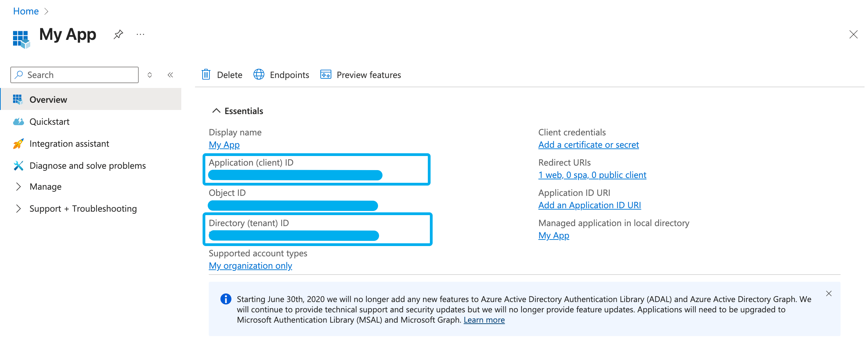Click inside the sidebar search field
This screenshot has height=345, width=868.
pos(69,75)
